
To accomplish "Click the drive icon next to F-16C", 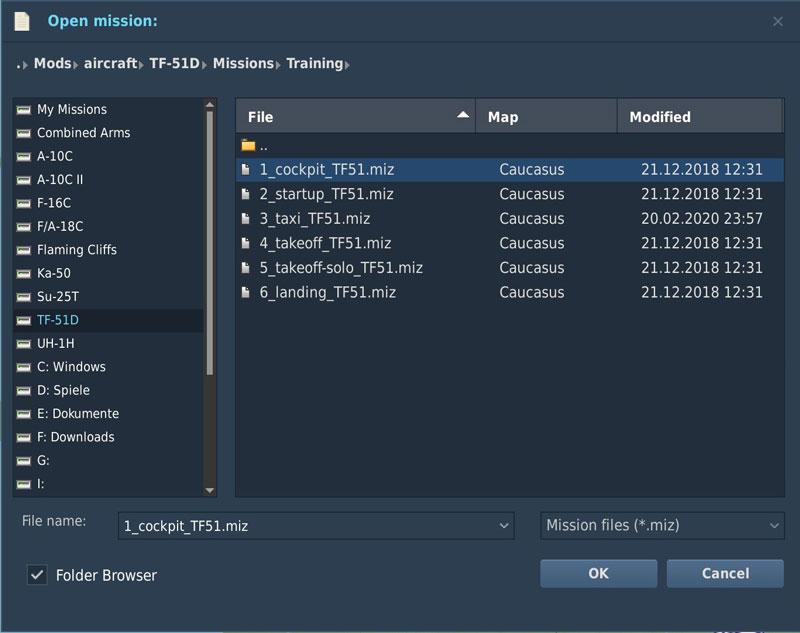I will tap(23, 204).
